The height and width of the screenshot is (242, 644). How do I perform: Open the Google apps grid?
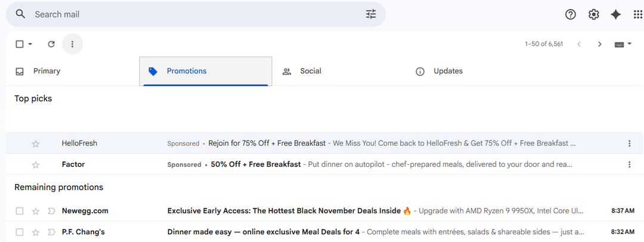(x=638, y=14)
